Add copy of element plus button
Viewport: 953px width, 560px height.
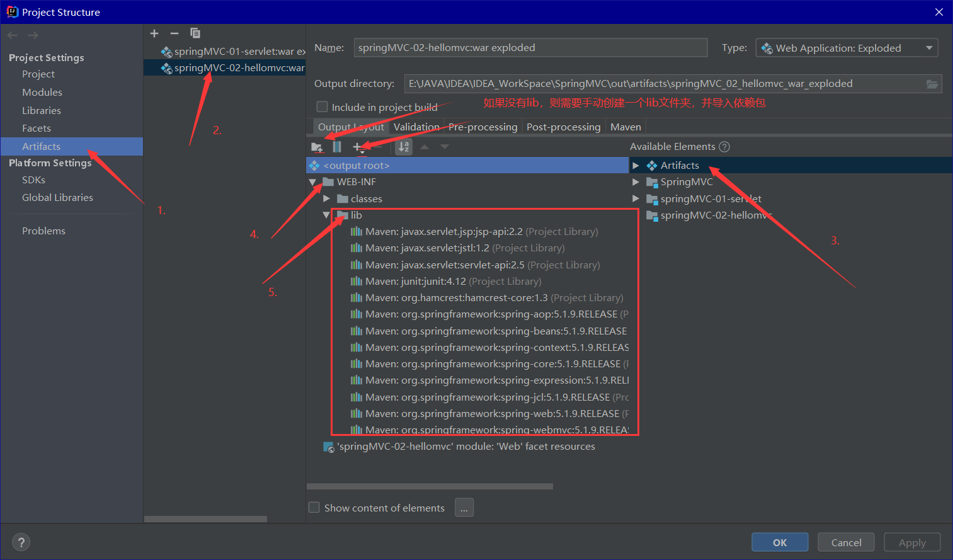coord(358,147)
